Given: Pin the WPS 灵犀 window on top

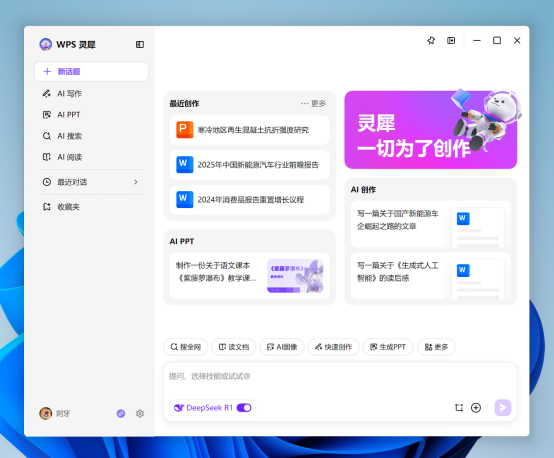Looking at the screenshot, I should point(431,41).
